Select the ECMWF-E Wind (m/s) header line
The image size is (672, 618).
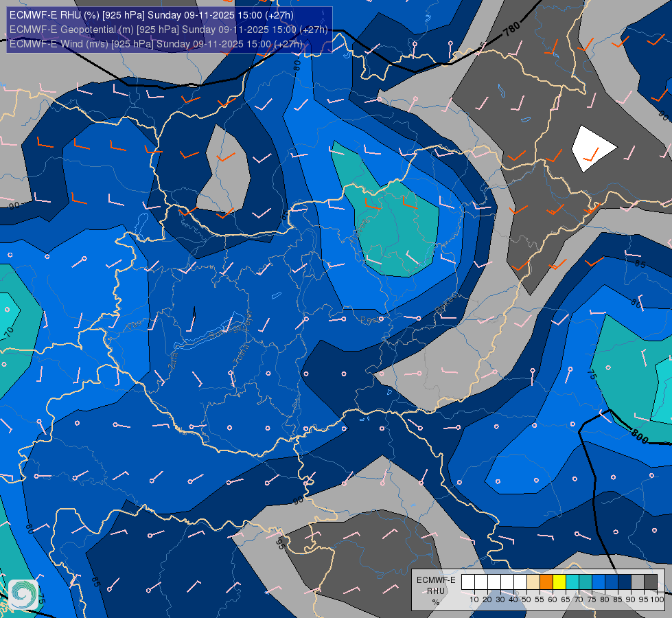click(x=156, y=44)
